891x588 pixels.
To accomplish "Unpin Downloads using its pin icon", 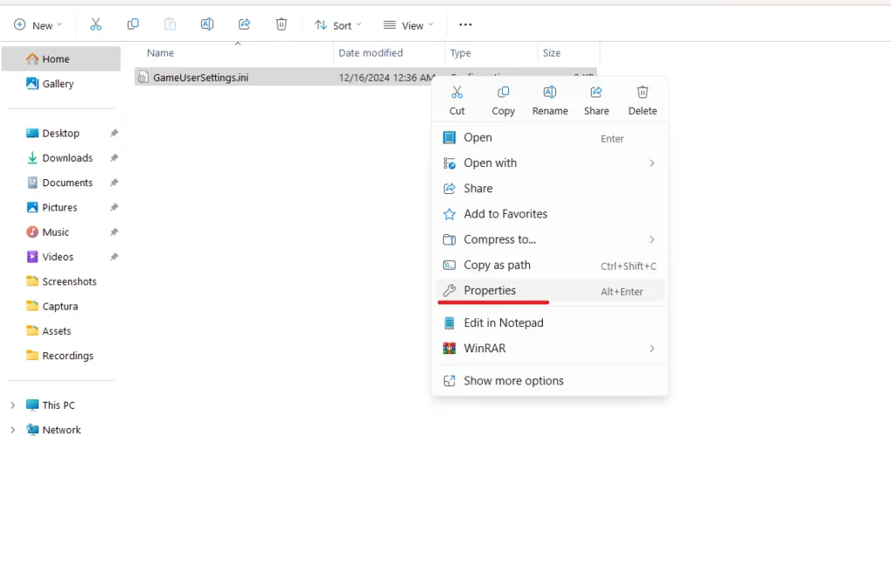I will (114, 158).
